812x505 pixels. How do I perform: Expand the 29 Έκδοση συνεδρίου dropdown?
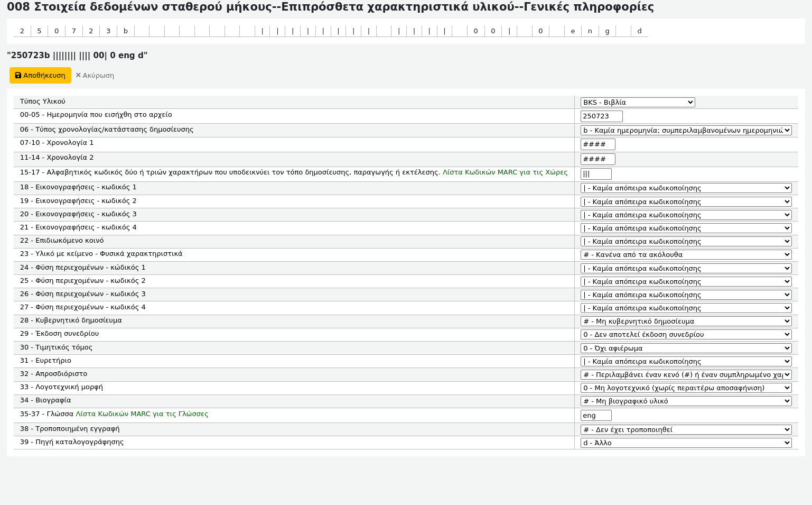(685, 335)
